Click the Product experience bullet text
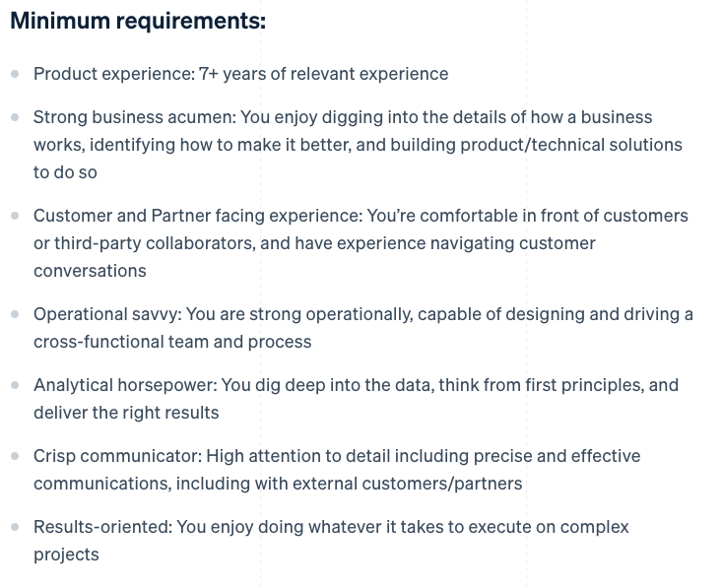Image resolution: width=722 pixels, height=588 pixels. point(240,74)
